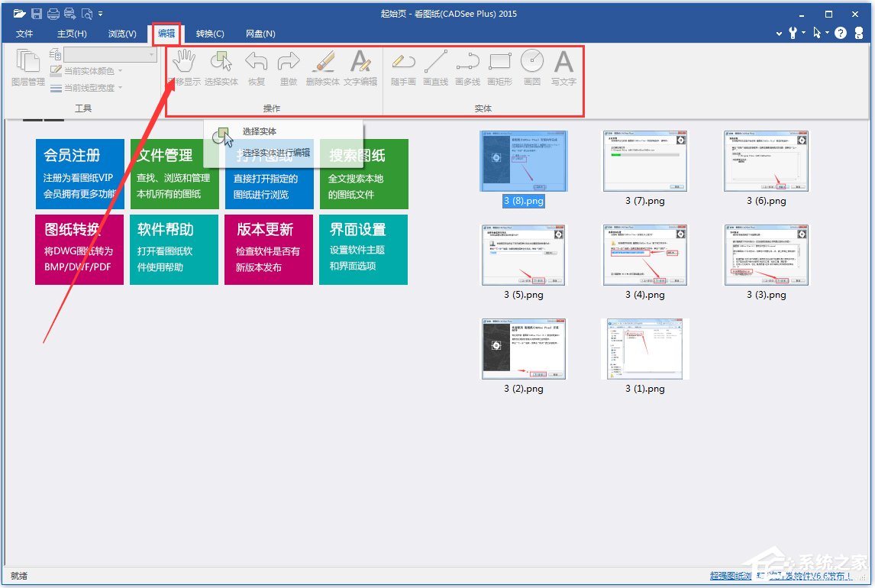Click the 图纸转换 tile

[79, 249]
